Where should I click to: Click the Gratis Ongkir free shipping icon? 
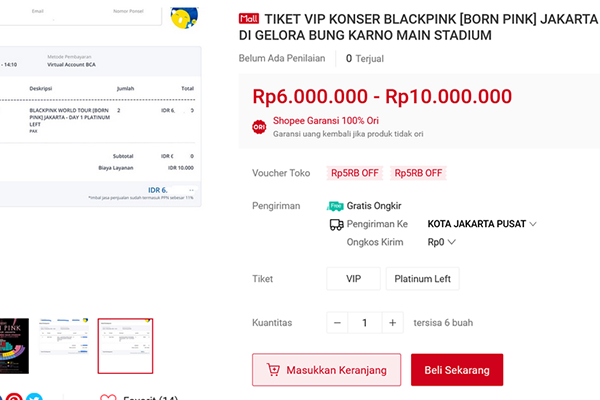(336, 205)
